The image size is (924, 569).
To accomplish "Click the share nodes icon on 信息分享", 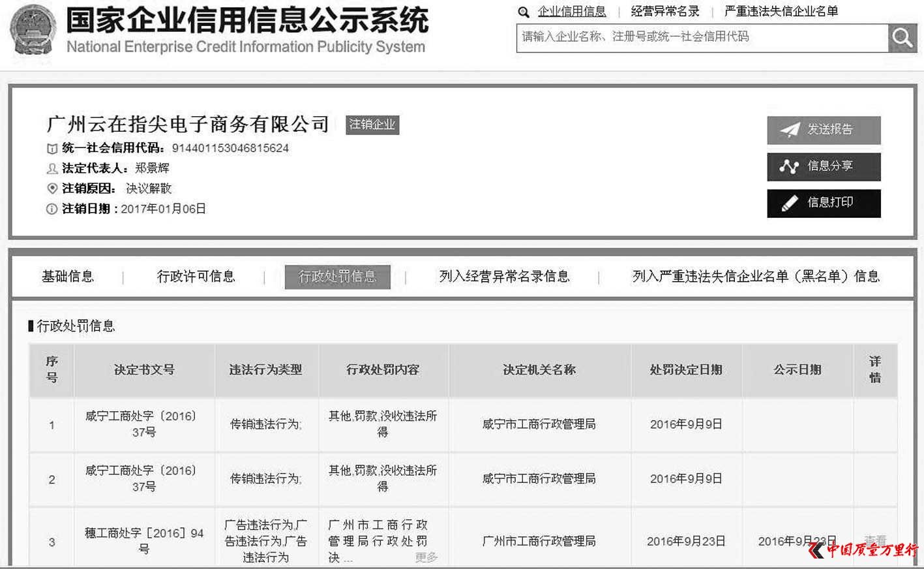I will [x=789, y=166].
